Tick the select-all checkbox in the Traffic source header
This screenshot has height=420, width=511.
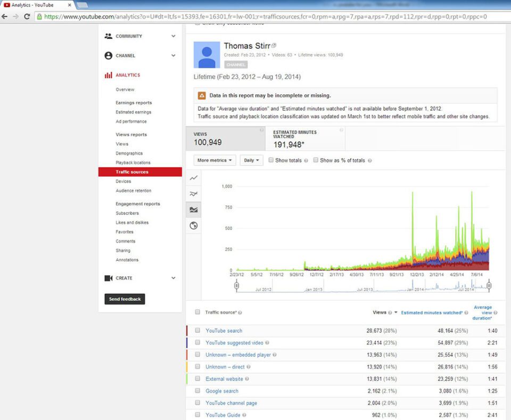tap(197, 312)
